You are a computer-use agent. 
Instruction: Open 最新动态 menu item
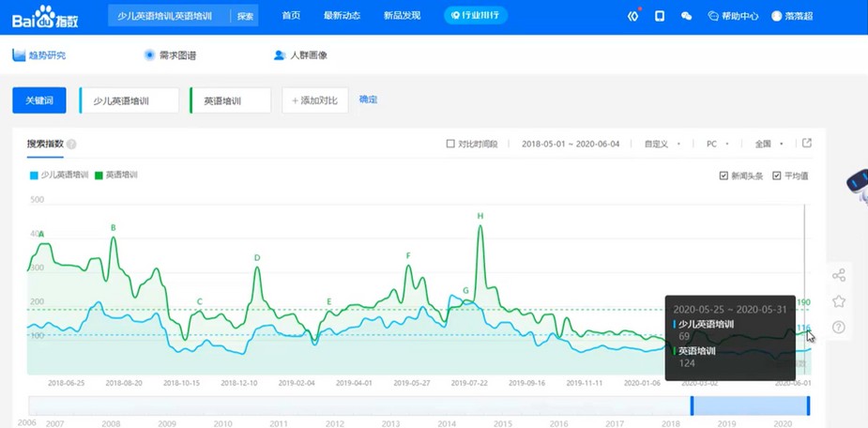pos(343,16)
